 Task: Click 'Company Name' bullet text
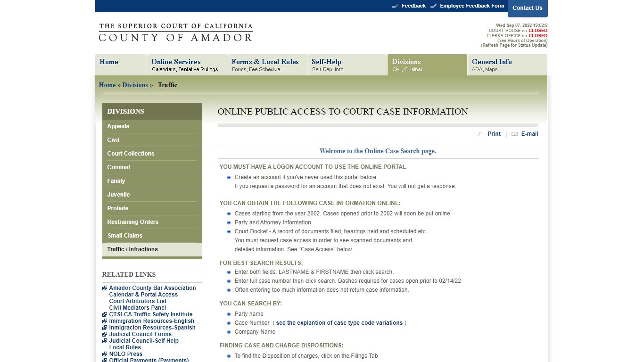pos(255,332)
